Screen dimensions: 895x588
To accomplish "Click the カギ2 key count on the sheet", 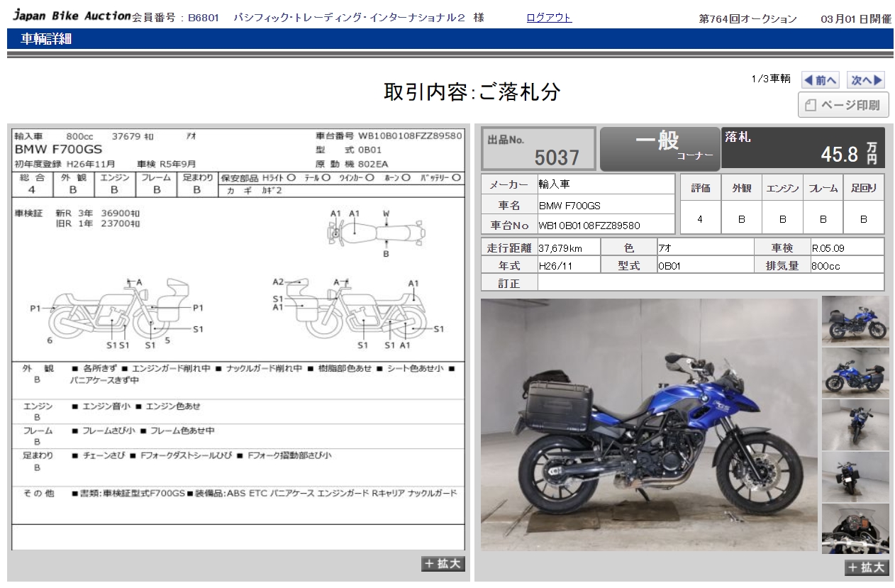I will coord(272,190).
